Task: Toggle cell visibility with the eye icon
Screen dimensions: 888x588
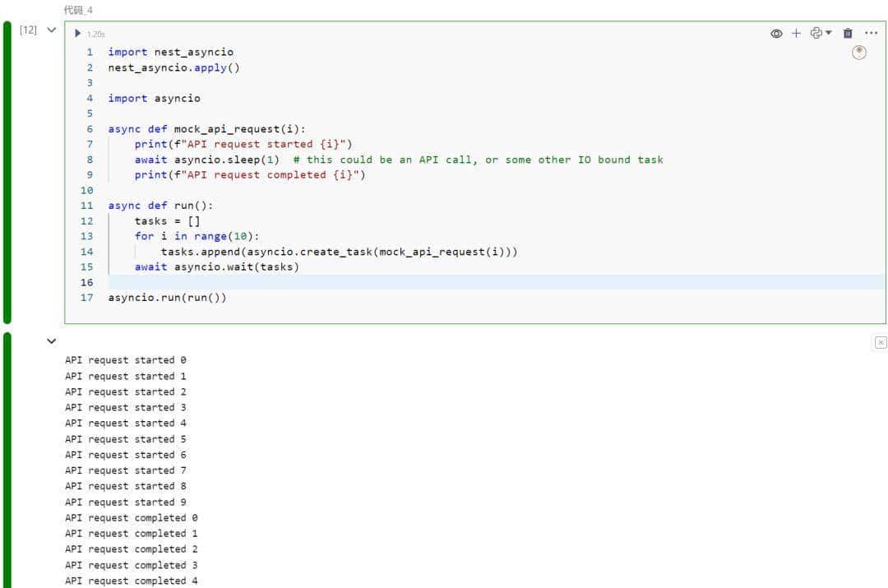Action: coord(776,34)
